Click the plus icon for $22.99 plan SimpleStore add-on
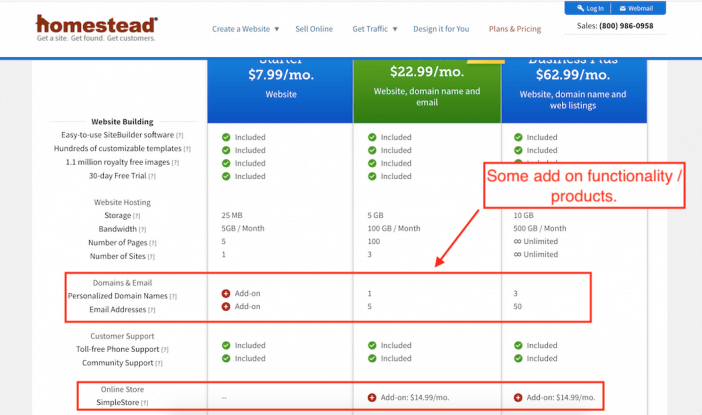 (372, 398)
